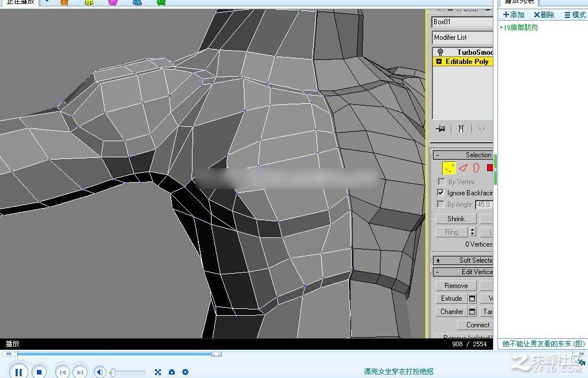The height and width of the screenshot is (378, 588).
Task: Enable the By Vertex checkbox
Action: 442,182
